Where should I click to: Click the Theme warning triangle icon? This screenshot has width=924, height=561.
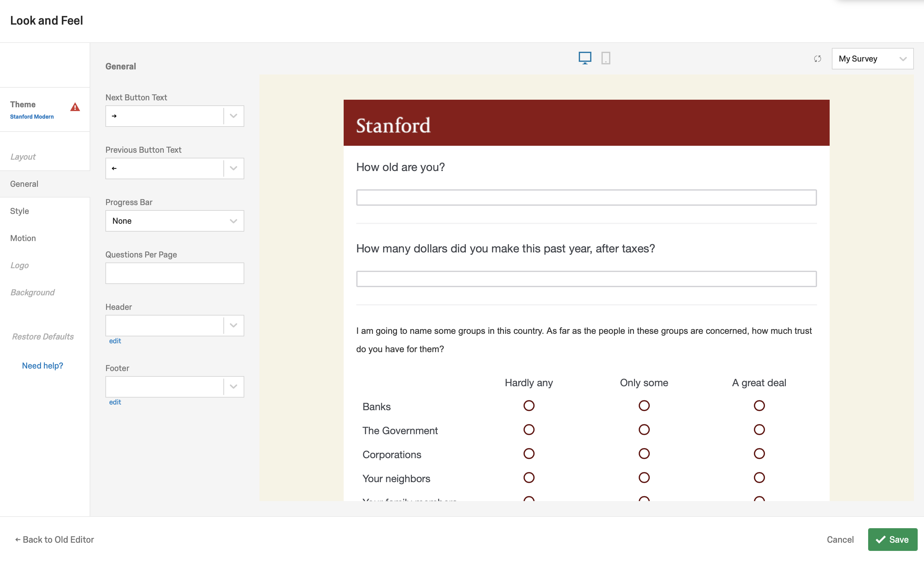tap(75, 107)
